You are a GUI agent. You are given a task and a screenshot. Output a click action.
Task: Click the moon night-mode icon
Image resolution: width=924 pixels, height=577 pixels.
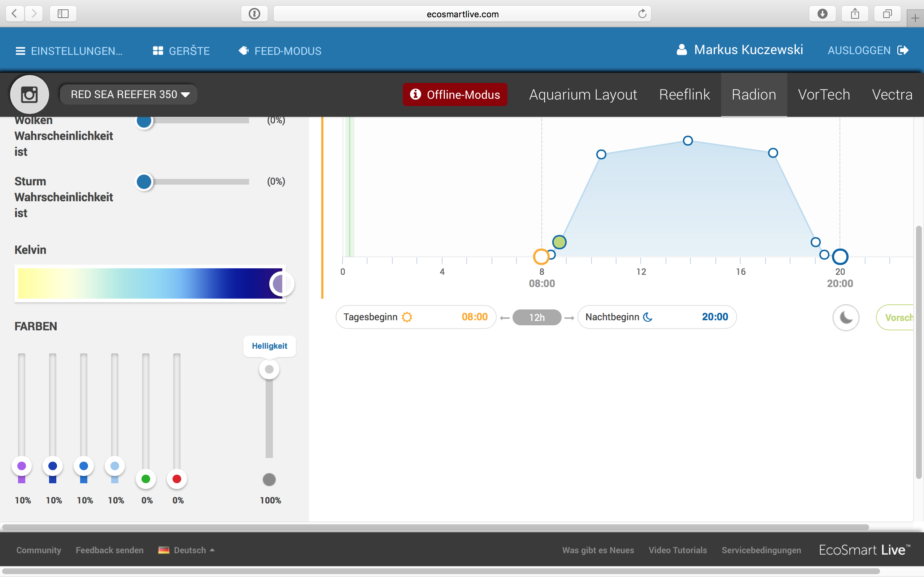pyautogui.click(x=846, y=317)
